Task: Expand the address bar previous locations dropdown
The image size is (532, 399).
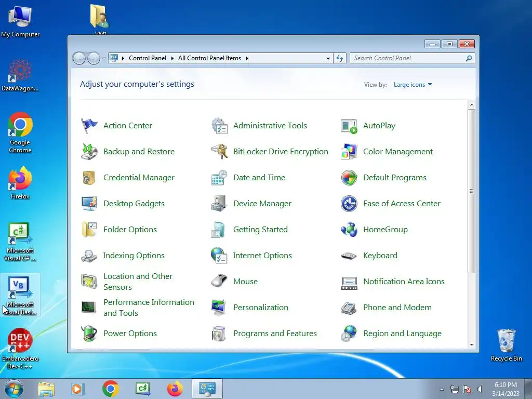Action: pos(328,58)
